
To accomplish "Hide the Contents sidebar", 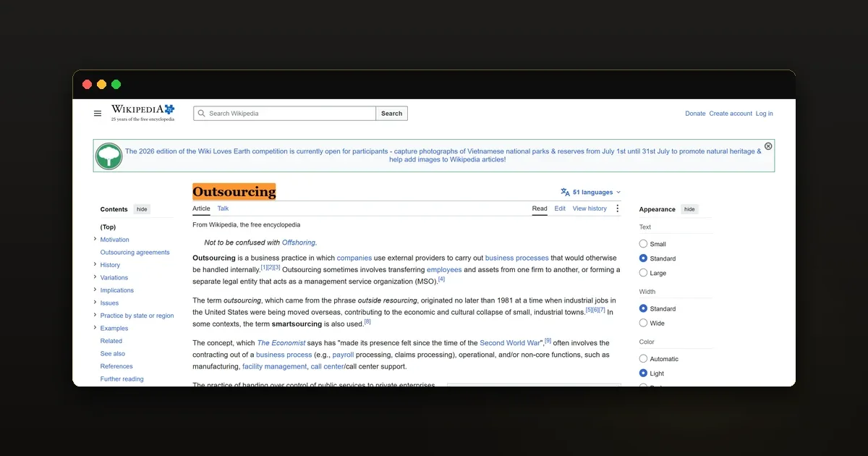I will [142, 209].
